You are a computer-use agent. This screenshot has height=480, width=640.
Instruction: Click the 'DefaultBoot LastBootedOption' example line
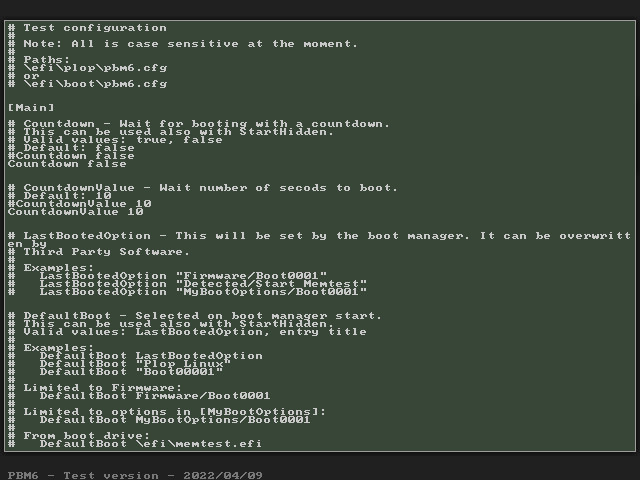151,356
